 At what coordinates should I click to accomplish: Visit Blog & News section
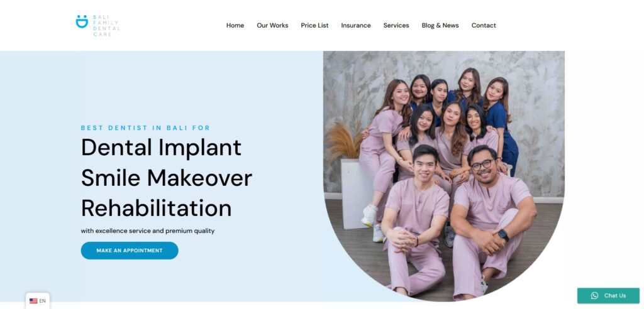[440, 26]
